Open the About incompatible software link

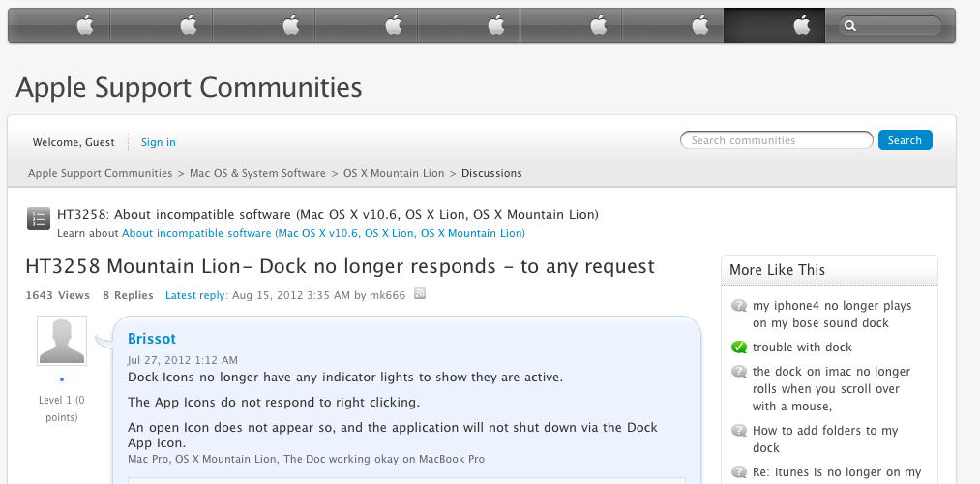[323, 233]
